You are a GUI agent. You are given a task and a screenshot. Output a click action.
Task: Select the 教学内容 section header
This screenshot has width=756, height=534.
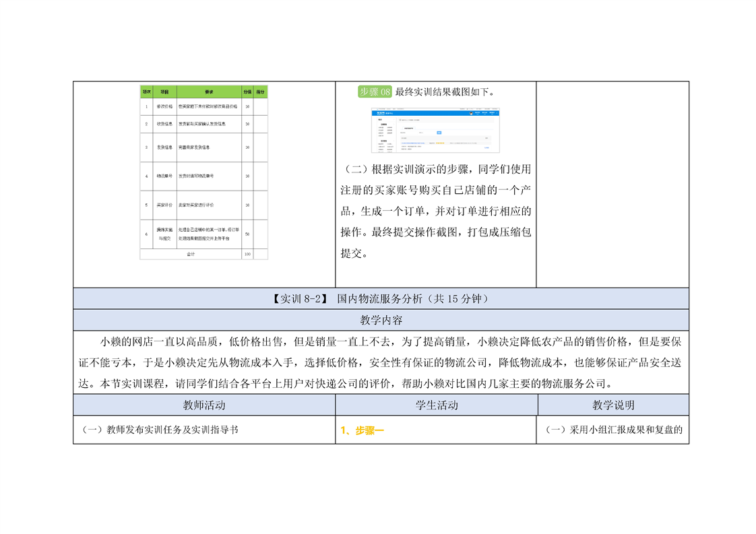(381, 321)
